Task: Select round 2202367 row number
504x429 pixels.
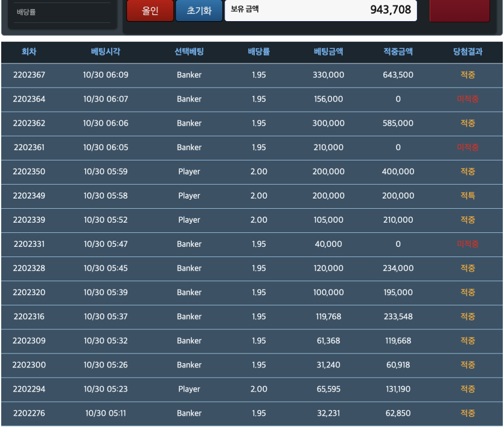Action: (x=29, y=75)
